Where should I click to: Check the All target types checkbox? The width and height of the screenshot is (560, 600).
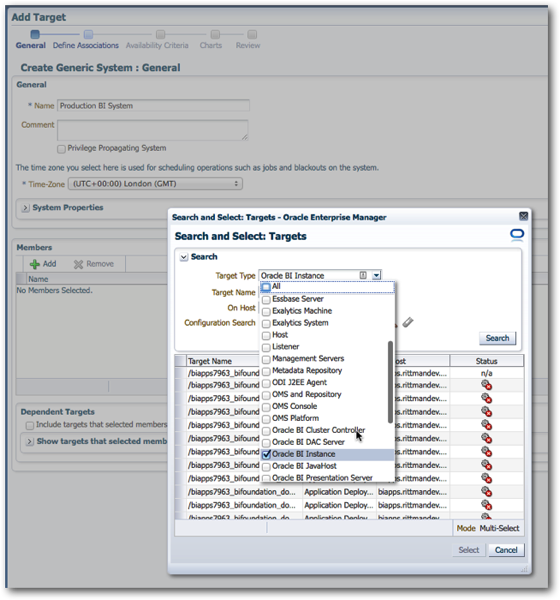coord(266,287)
